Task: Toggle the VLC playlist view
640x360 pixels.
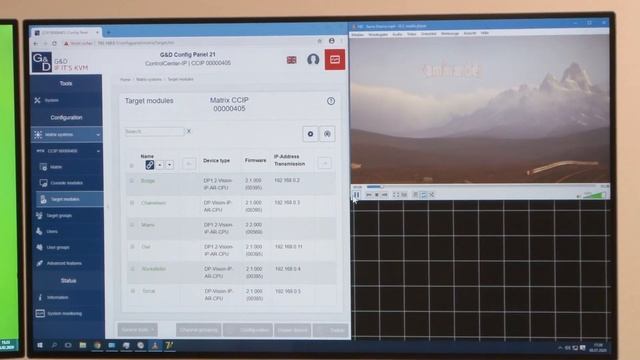Action: (416, 195)
